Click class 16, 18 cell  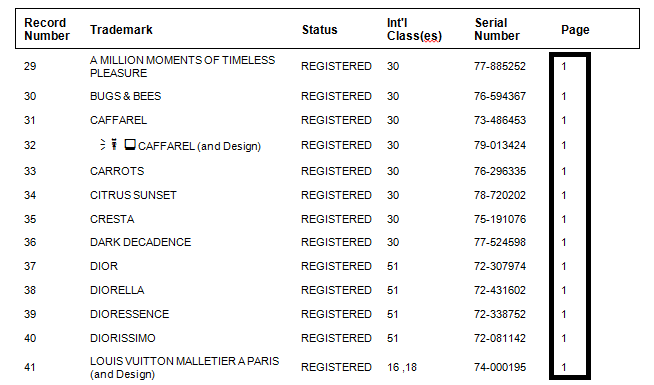coord(402,367)
